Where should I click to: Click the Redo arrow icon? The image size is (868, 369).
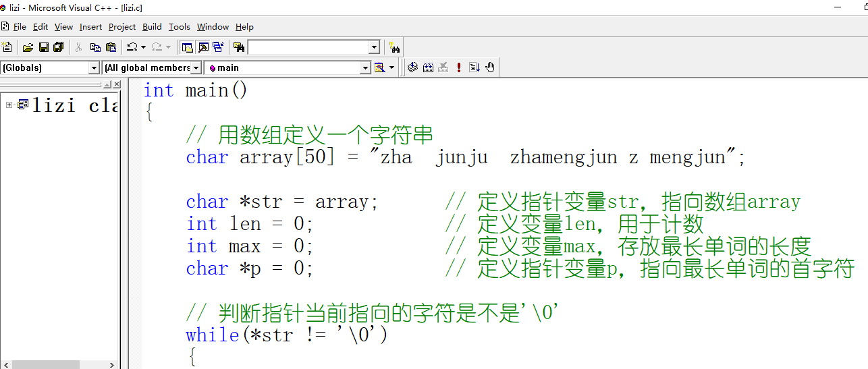157,47
